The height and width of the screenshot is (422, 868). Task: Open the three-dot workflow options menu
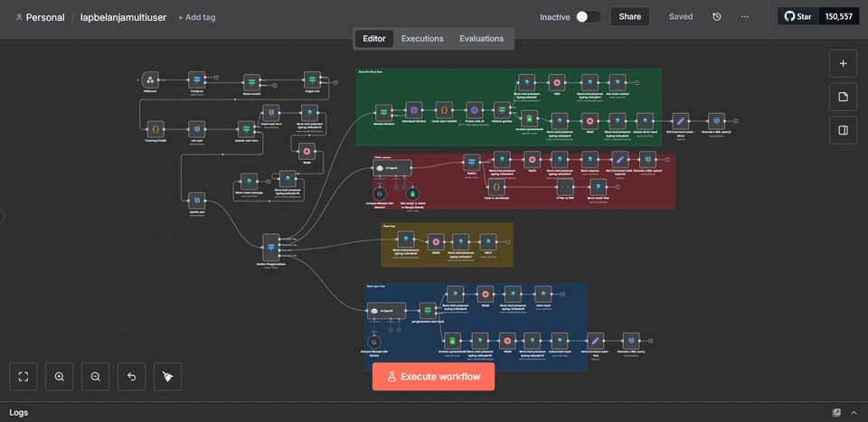(745, 16)
